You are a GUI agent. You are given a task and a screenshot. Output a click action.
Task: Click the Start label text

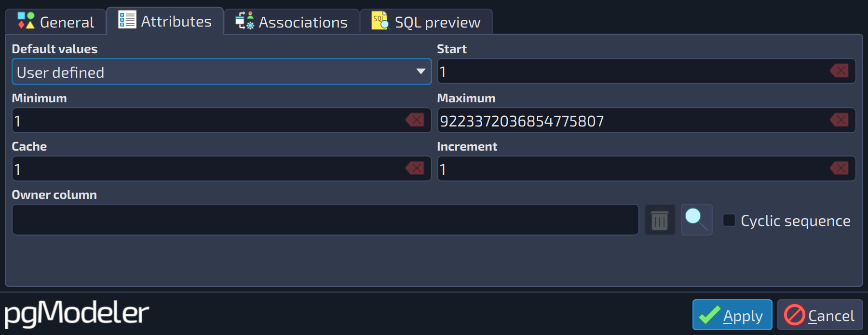[451, 49]
